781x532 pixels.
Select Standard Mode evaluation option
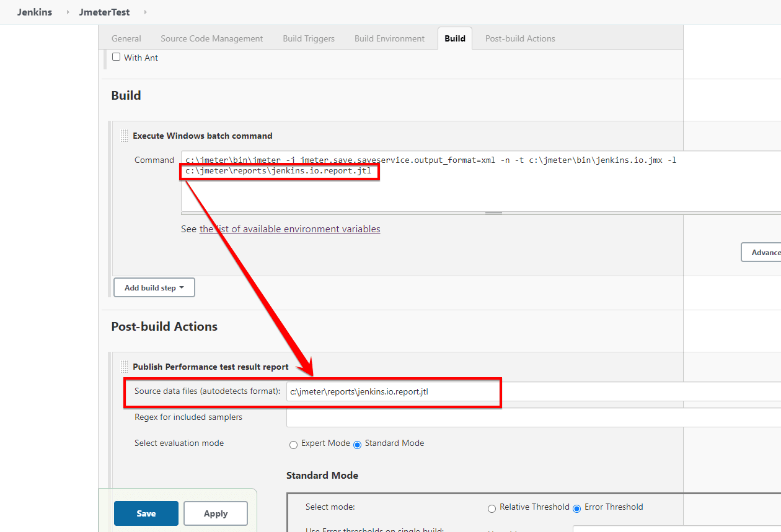(x=357, y=445)
